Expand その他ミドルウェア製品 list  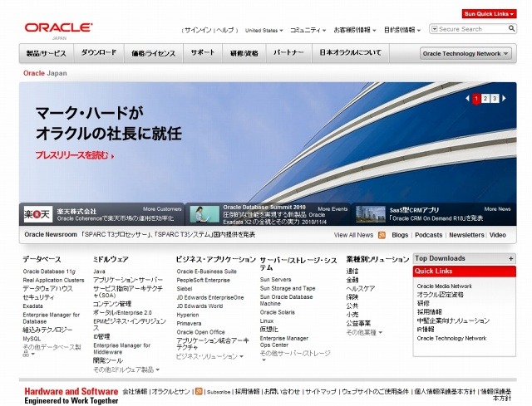point(126,369)
